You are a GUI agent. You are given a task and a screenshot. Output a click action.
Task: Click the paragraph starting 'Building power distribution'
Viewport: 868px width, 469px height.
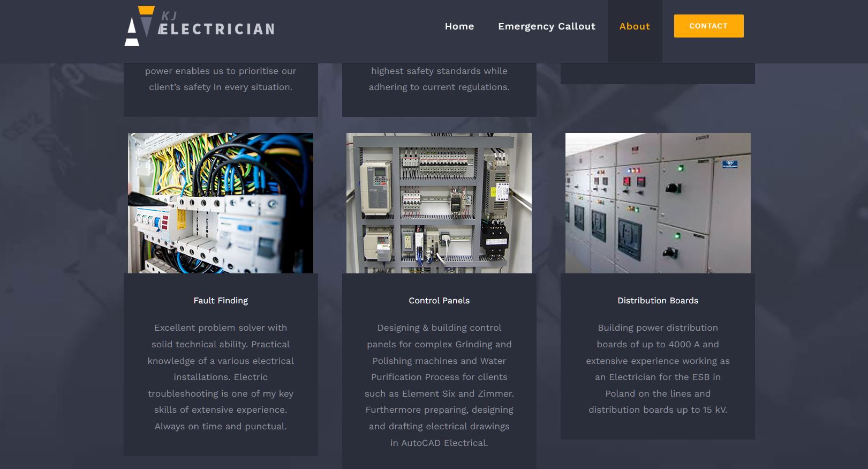coord(658,369)
